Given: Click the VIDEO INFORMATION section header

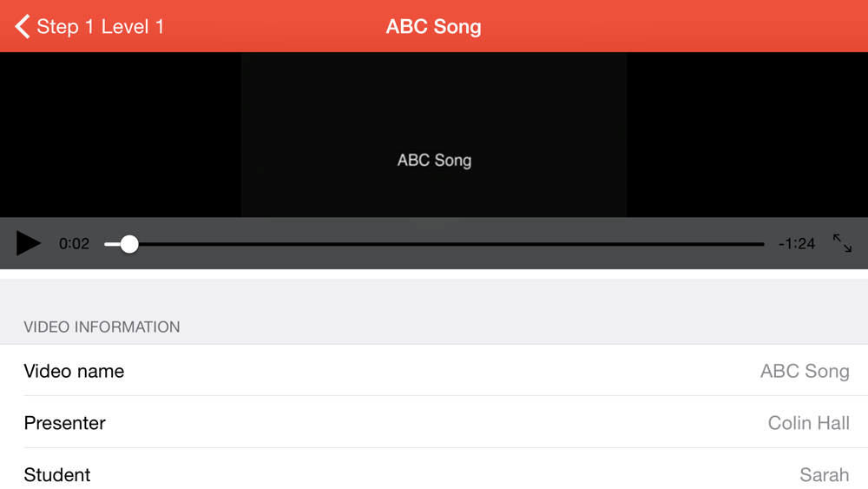Looking at the screenshot, I should (x=102, y=327).
